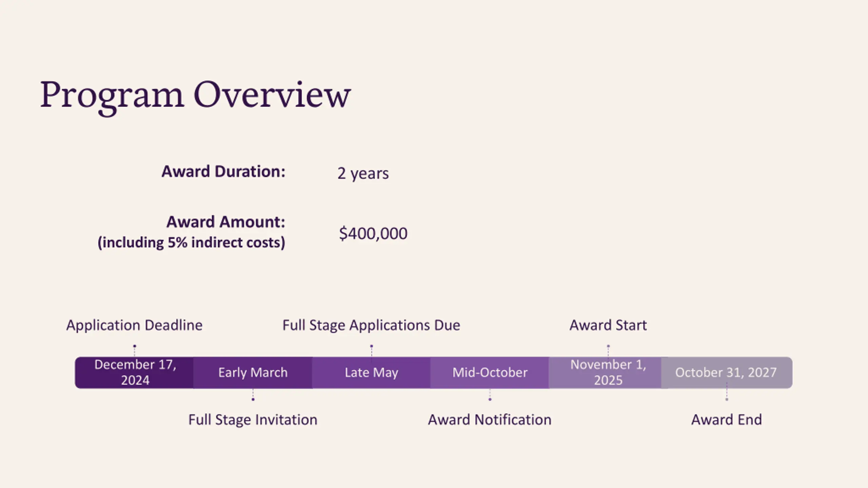Select the Award Duration label
The width and height of the screenshot is (868, 488).
click(x=223, y=171)
